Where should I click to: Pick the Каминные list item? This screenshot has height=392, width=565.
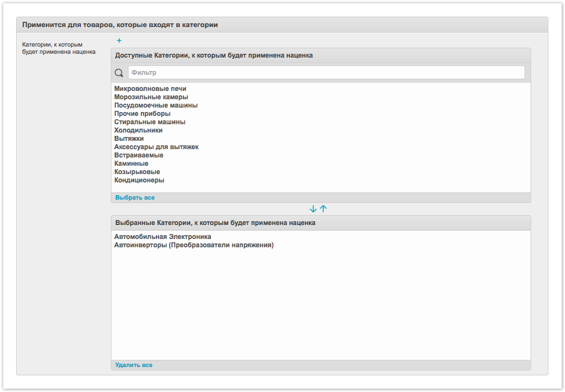(x=131, y=164)
